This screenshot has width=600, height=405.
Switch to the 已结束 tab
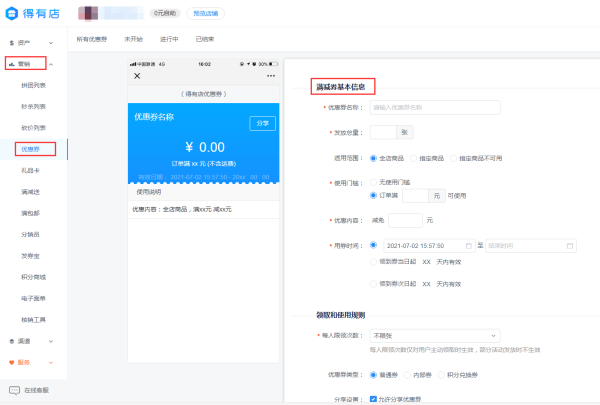205,39
